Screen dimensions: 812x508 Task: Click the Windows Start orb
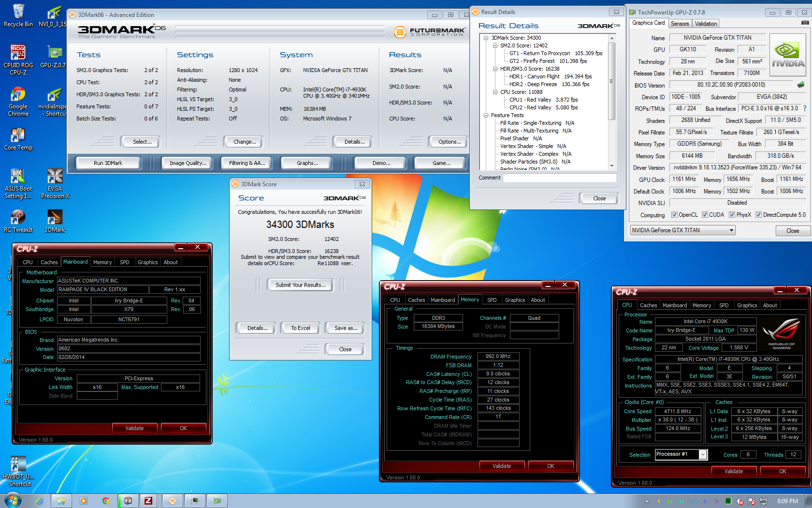[13, 500]
